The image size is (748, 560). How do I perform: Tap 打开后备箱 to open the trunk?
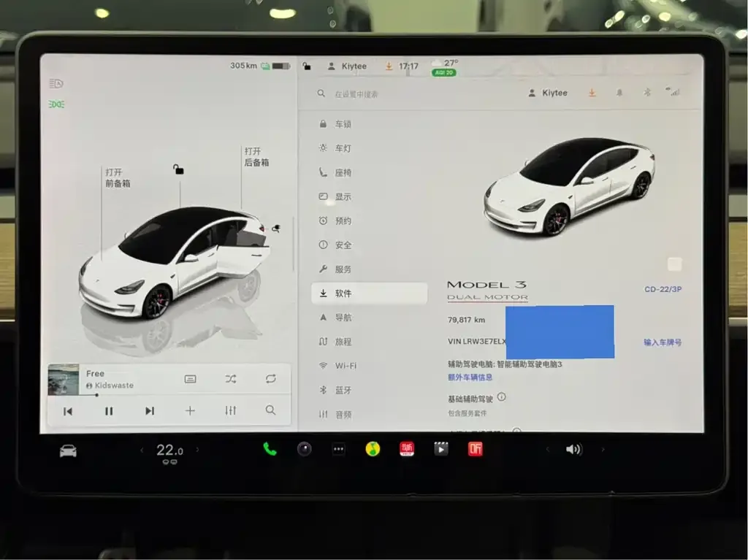click(256, 157)
